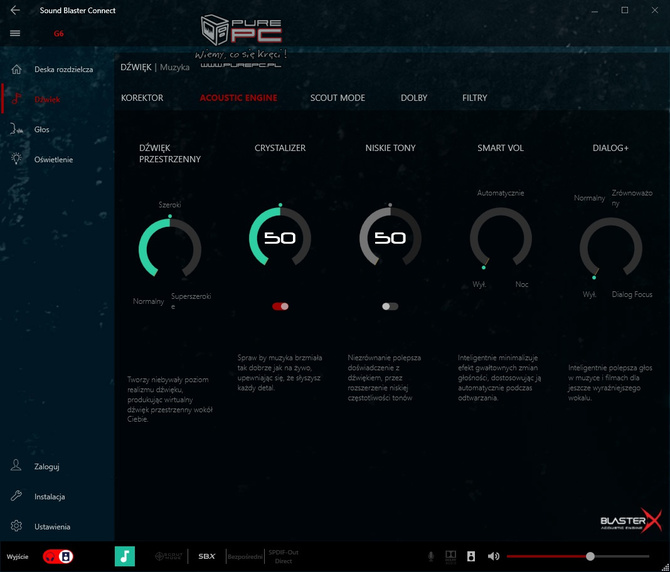Select Noc mode for Smart Vol
Screen dimensions: 670x572
click(x=521, y=284)
